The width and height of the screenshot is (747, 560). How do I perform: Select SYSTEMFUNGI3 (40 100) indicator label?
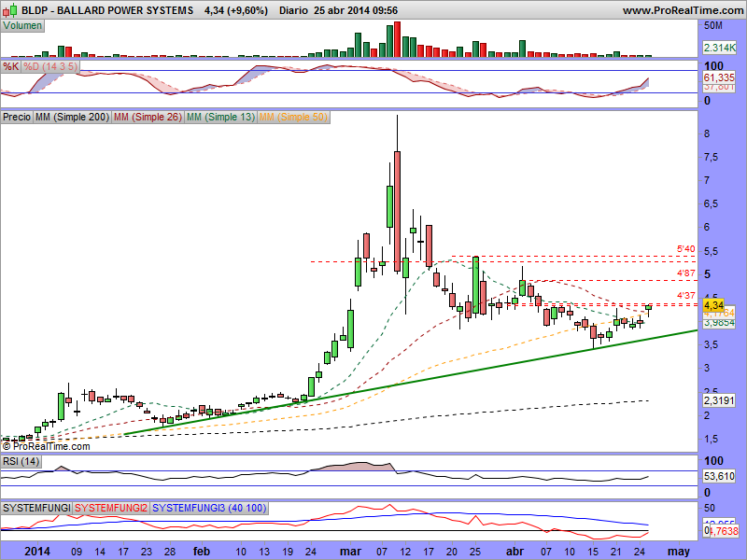click(209, 508)
